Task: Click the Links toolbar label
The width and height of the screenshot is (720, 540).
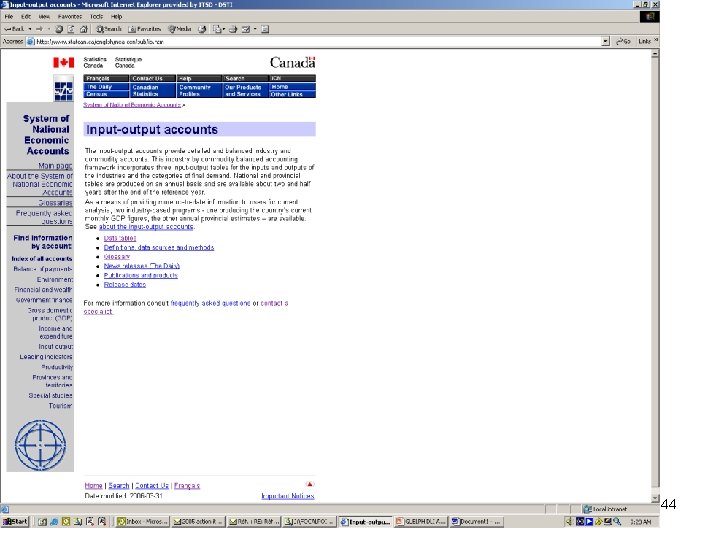Action: point(645,41)
